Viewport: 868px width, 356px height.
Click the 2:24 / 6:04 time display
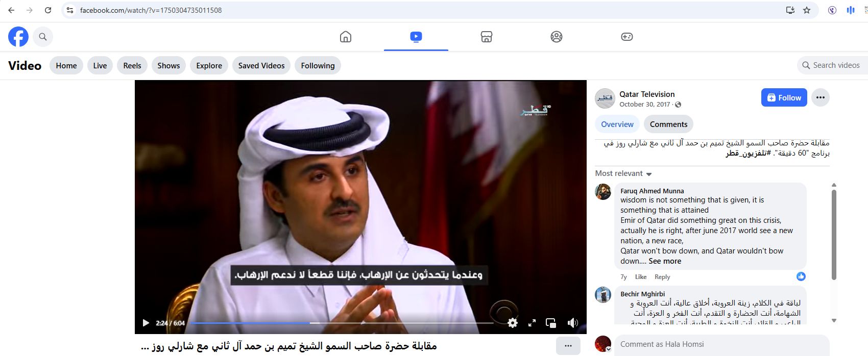coord(171,323)
